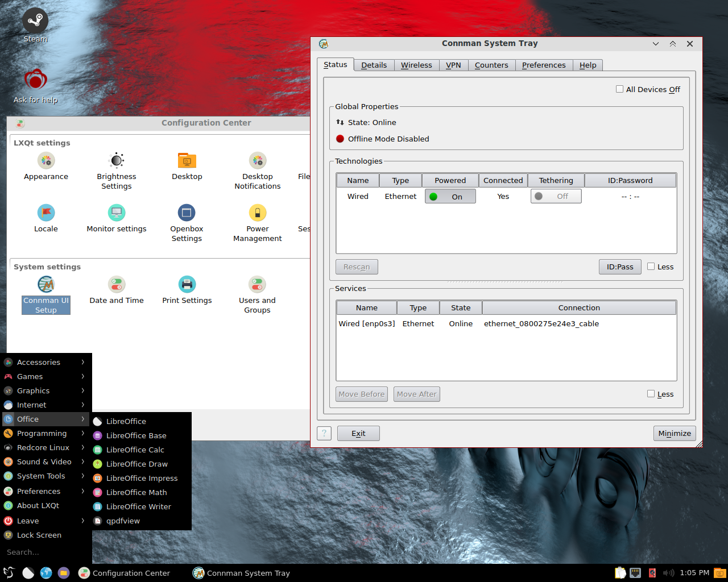Open the volume control in the system tray
Viewport: 728px width, 582px height.
coord(668,573)
